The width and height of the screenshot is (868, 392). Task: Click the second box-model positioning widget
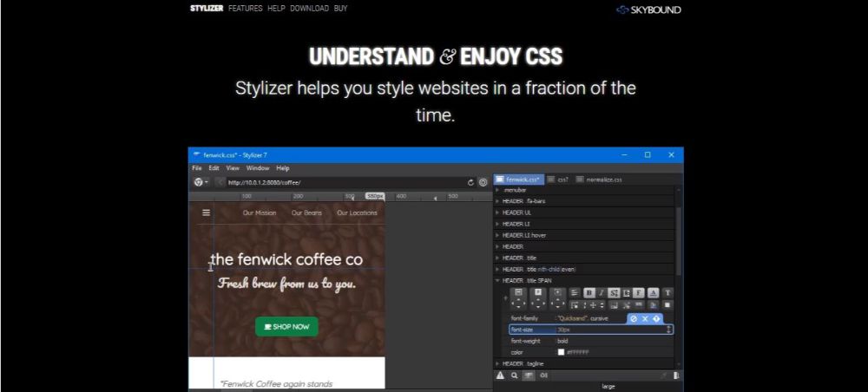(538, 298)
